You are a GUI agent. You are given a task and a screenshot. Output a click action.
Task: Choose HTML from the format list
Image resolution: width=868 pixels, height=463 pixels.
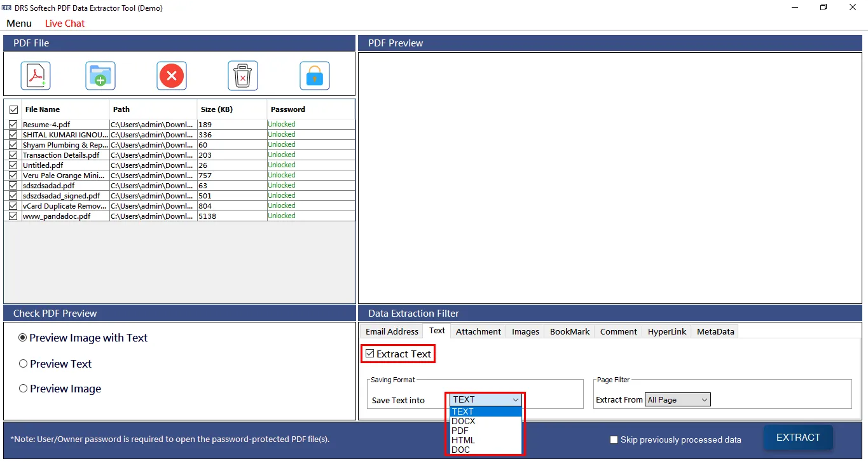click(x=486, y=440)
